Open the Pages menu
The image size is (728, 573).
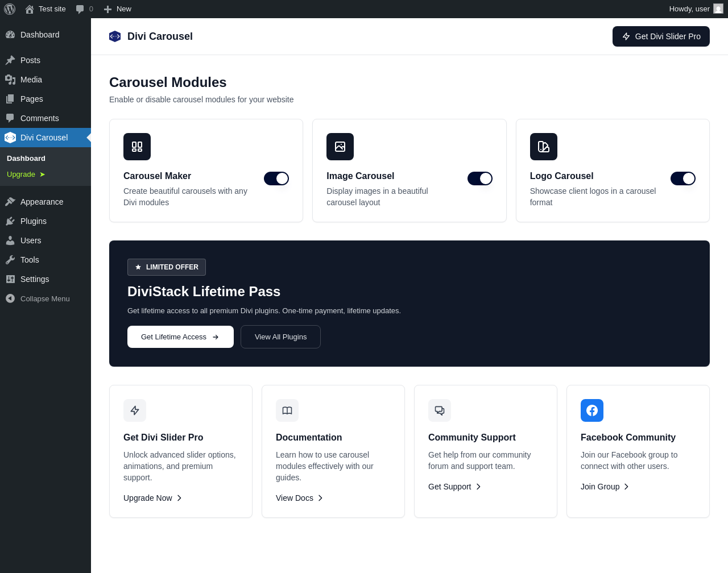pyautogui.click(x=45, y=99)
